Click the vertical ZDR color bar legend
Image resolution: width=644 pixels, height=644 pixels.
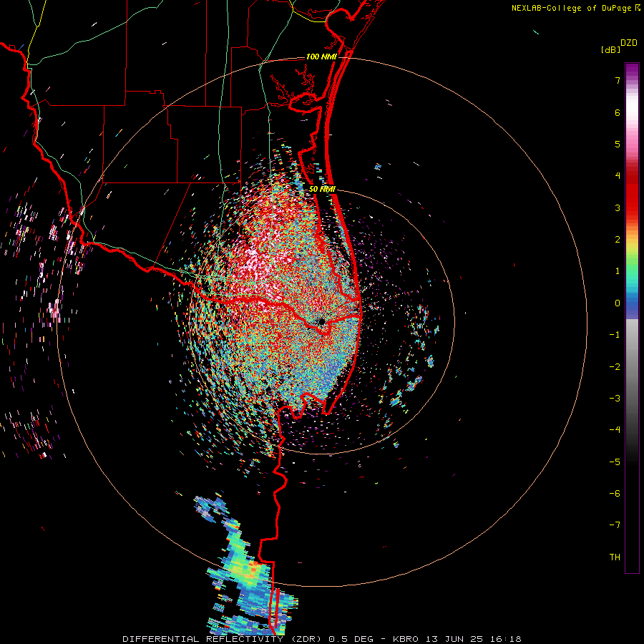click(632, 318)
